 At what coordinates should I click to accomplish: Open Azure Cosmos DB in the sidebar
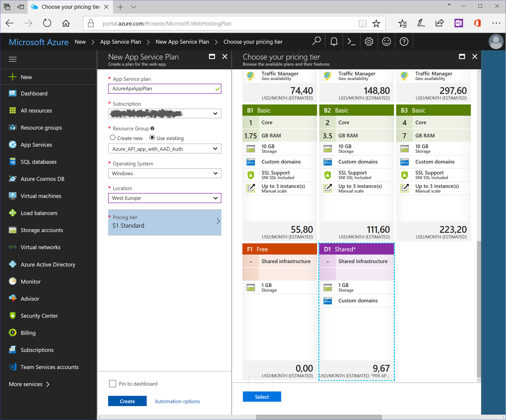point(42,179)
